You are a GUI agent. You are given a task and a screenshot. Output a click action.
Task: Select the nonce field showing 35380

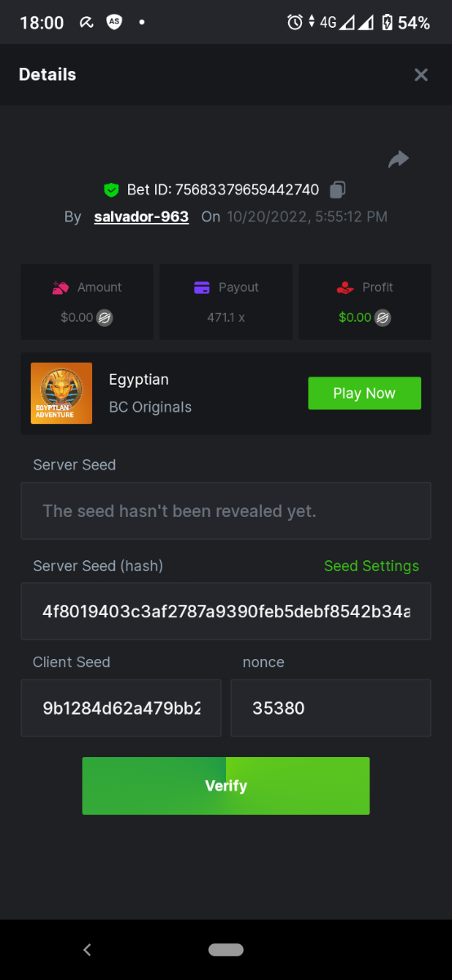tap(330, 708)
